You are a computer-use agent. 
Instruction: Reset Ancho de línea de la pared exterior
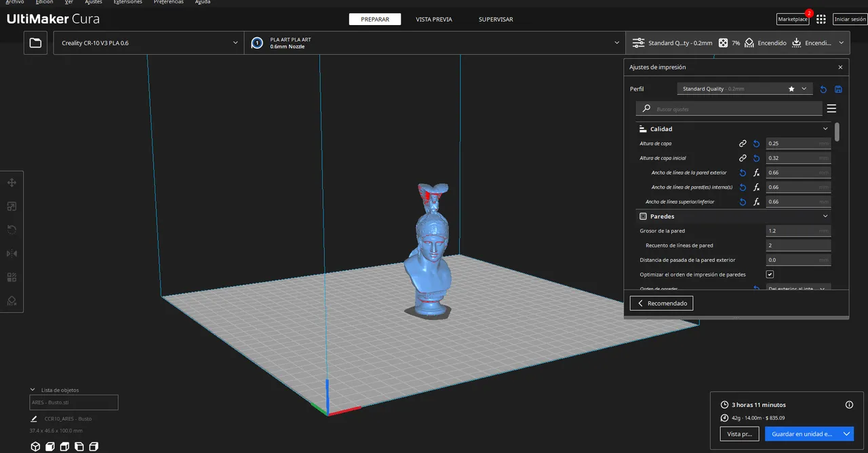tap(743, 173)
